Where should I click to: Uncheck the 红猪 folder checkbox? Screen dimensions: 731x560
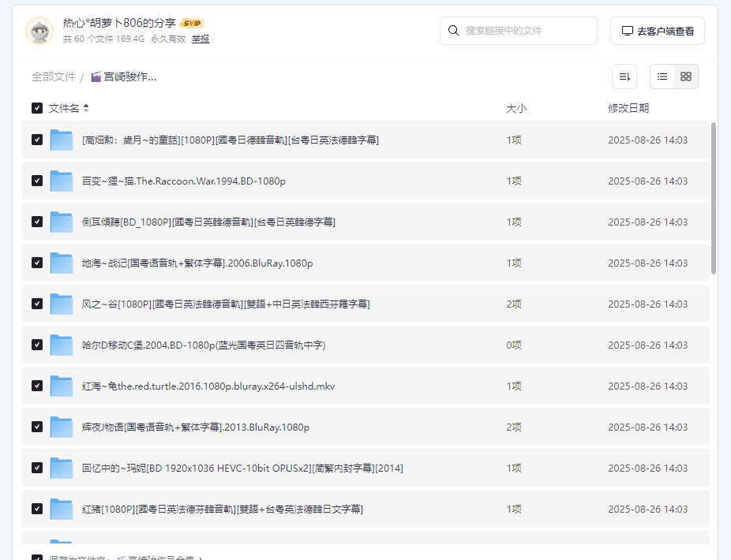[37, 509]
